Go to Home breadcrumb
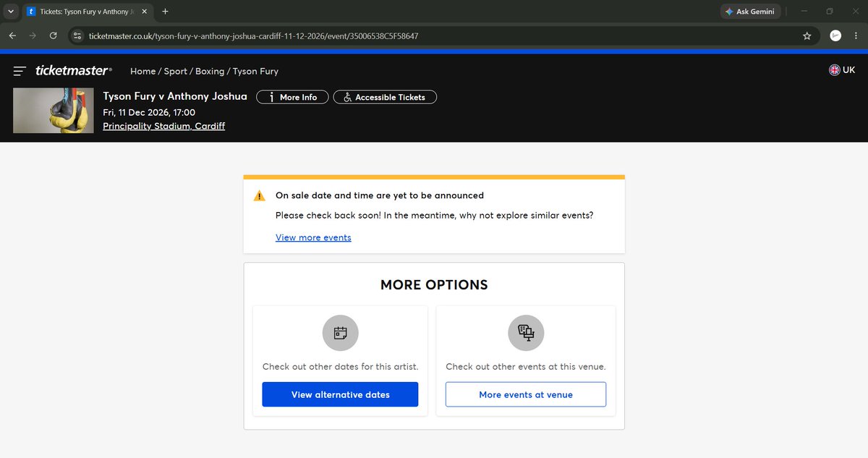This screenshot has height=458, width=868. tap(142, 71)
